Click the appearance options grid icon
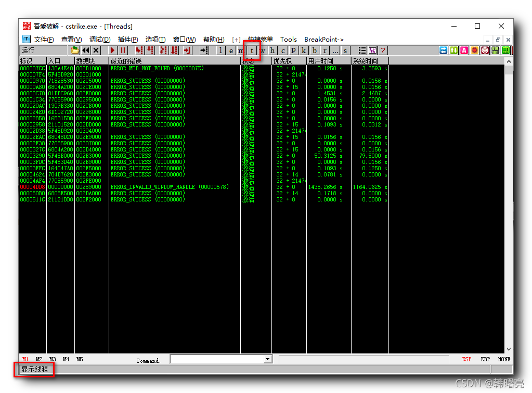Screen dimensions: 532x393 pos(372,50)
